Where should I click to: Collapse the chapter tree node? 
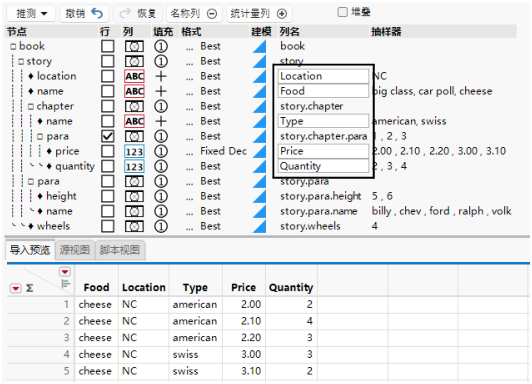pyautogui.click(x=31, y=107)
